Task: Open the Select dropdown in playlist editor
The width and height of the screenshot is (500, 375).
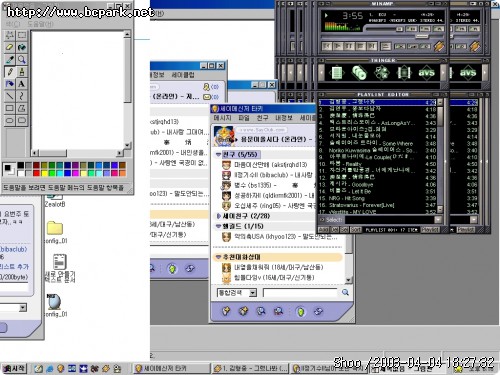Action: [x=438, y=219]
